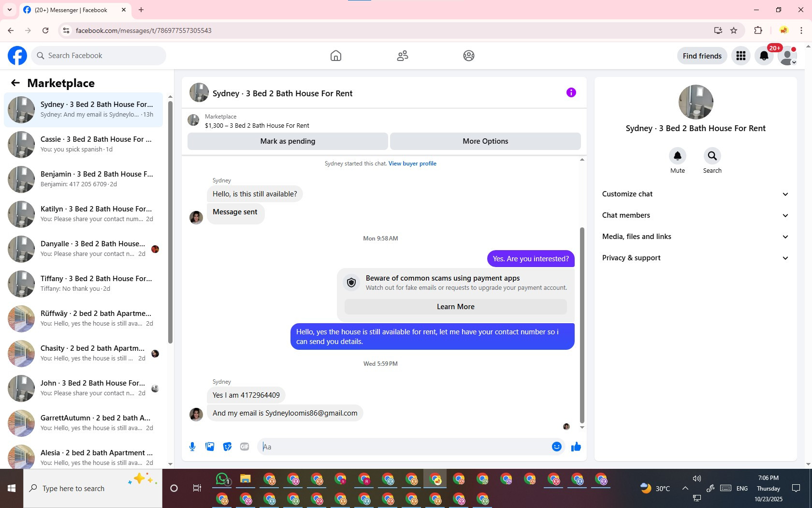The width and height of the screenshot is (812, 508).
Task: Open the emoji picker in message box
Action: coord(557,447)
